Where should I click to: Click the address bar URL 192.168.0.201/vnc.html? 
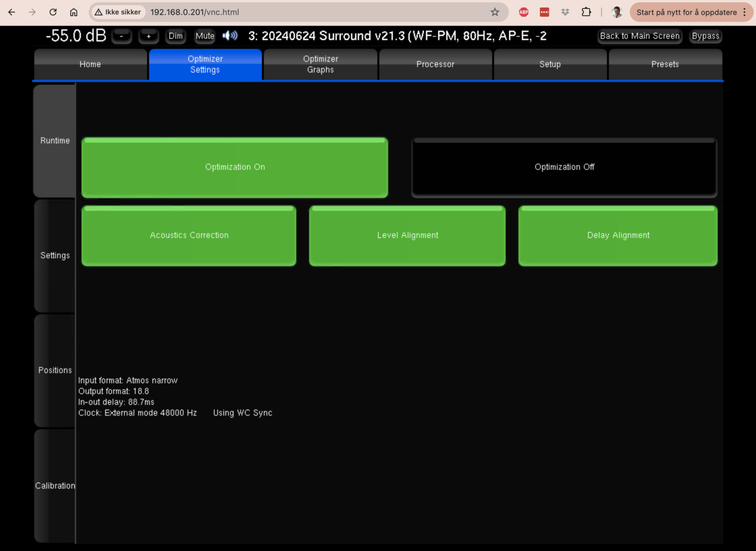(195, 12)
